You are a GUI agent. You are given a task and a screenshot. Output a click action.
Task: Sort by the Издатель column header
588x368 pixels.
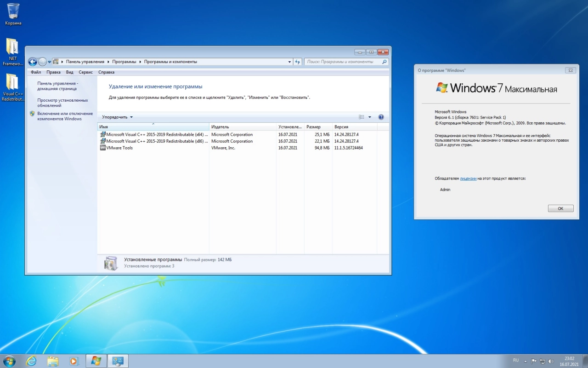pos(243,127)
